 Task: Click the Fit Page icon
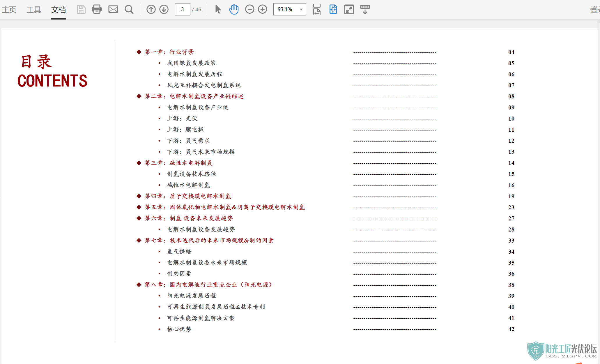click(x=333, y=10)
